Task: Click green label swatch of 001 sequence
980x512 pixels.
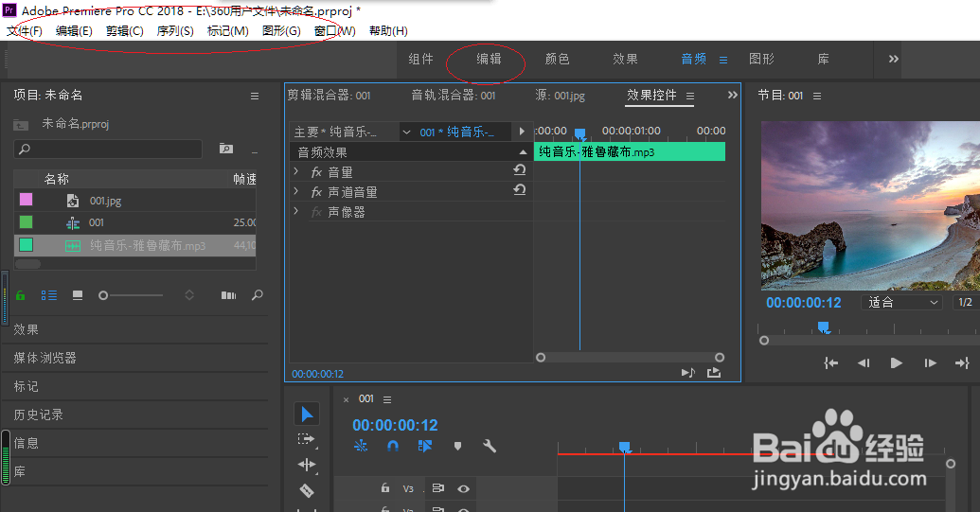Action: pos(26,221)
